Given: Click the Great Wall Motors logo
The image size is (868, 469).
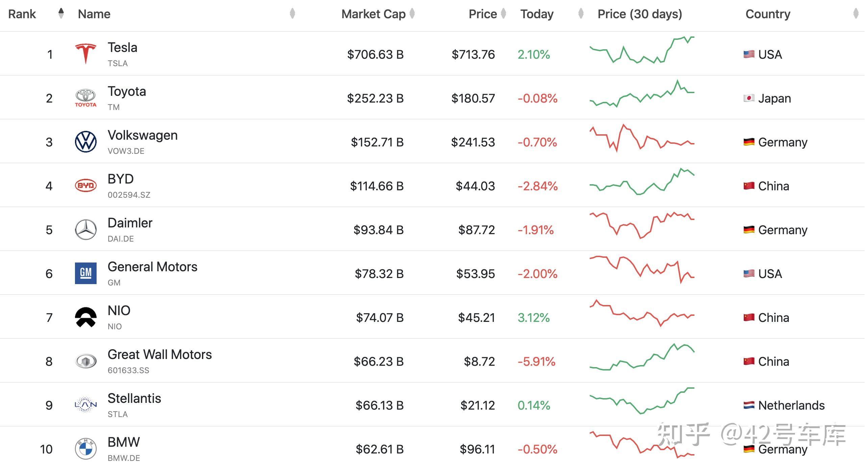Looking at the screenshot, I should 86,361.
